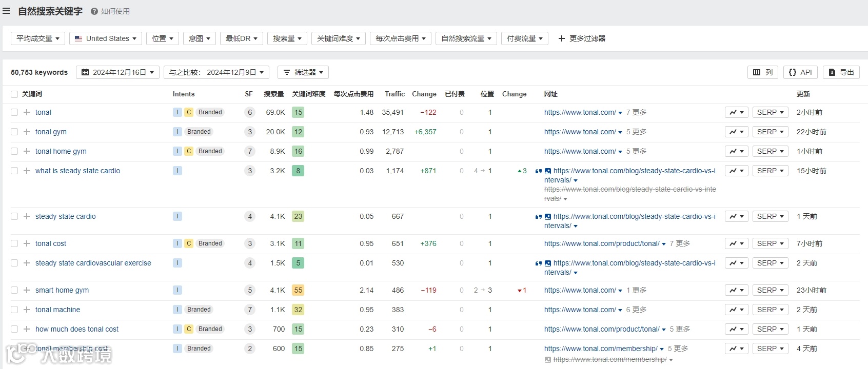
Task: Click the I intent badge for 'smart home gym'
Action: 177,290
